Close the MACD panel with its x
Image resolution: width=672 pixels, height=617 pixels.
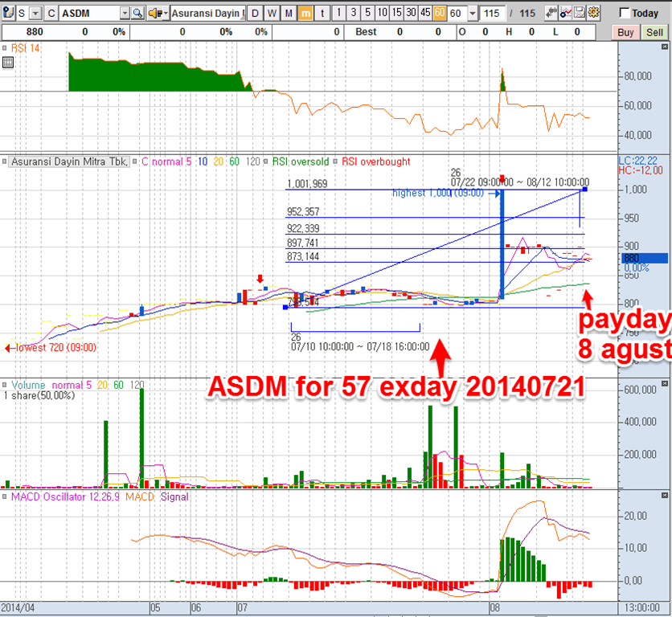coord(665,496)
